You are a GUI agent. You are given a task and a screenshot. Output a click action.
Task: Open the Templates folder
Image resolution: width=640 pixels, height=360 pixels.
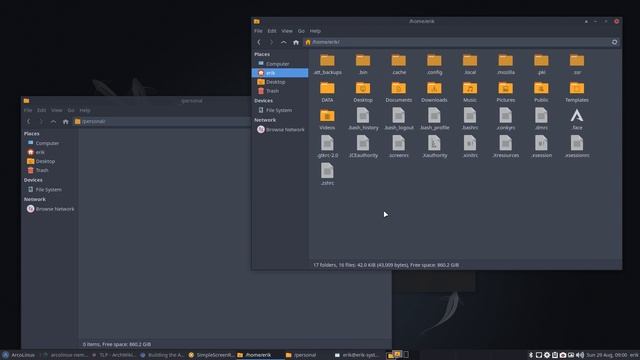(x=577, y=92)
